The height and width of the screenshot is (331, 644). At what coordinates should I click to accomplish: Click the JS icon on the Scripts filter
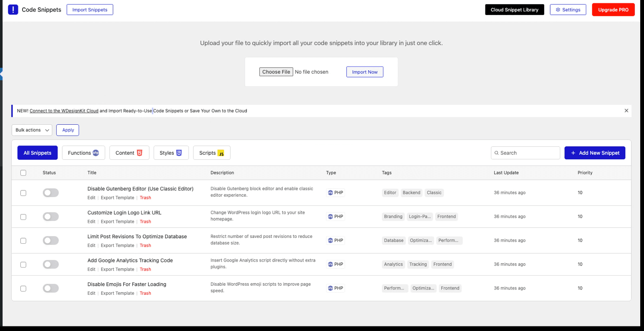point(221,153)
